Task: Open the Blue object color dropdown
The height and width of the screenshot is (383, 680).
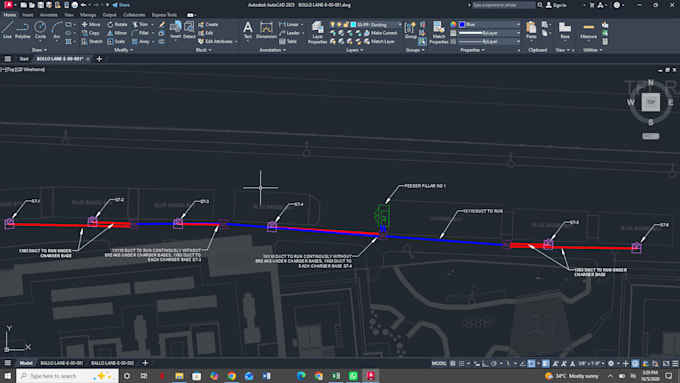Action: [x=489, y=25]
